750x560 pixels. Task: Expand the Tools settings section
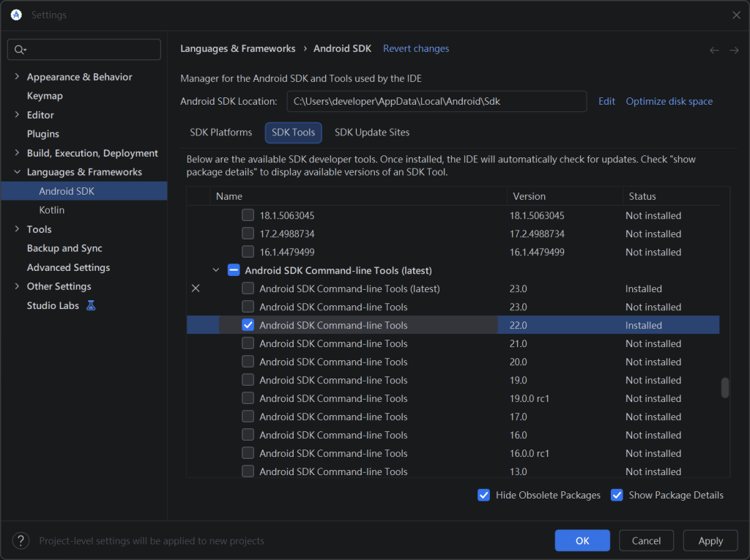tap(18, 229)
